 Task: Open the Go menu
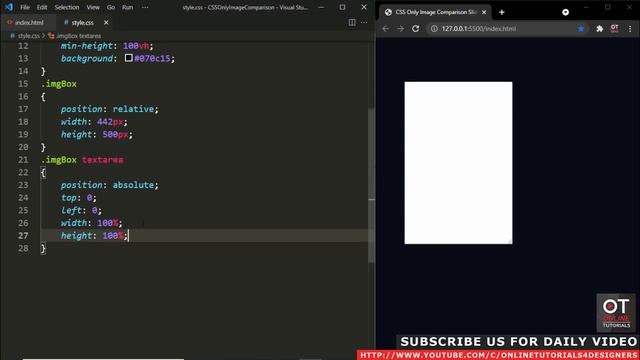pos(111,7)
